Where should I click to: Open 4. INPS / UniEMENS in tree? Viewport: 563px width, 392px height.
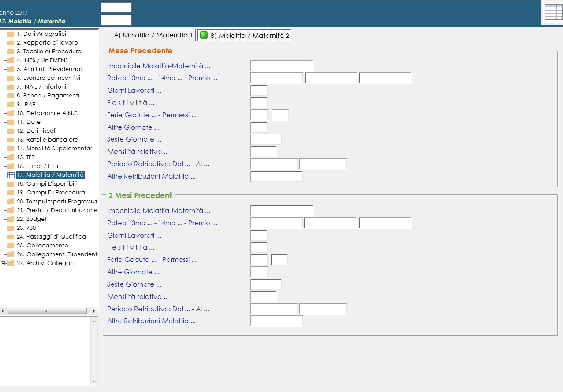(x=42, y=60)
